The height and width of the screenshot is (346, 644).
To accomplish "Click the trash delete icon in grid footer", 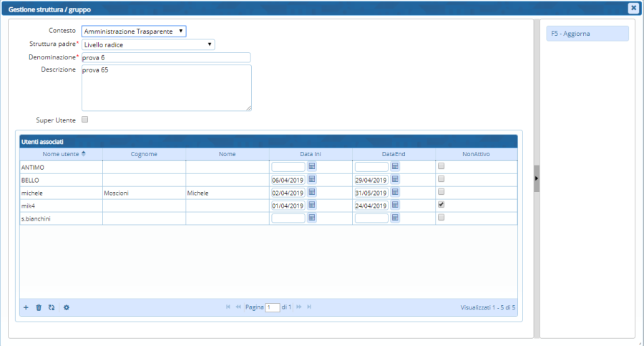I will [39, 307].
